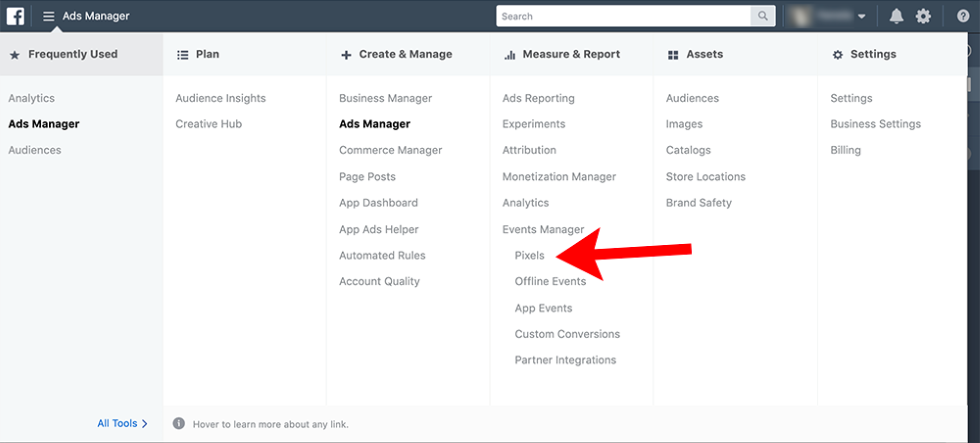The width and height of the screenshot is (980, 443).
Task: Open Images under Assets
Action: pyautogui.click(x=684, y=124)
